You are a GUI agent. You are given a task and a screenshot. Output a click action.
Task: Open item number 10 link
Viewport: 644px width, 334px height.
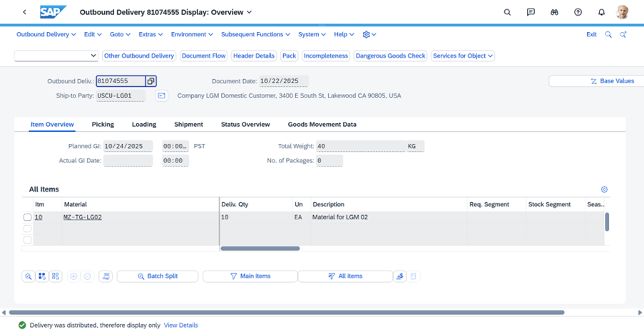pyautogui.click(x=39, y=217)
